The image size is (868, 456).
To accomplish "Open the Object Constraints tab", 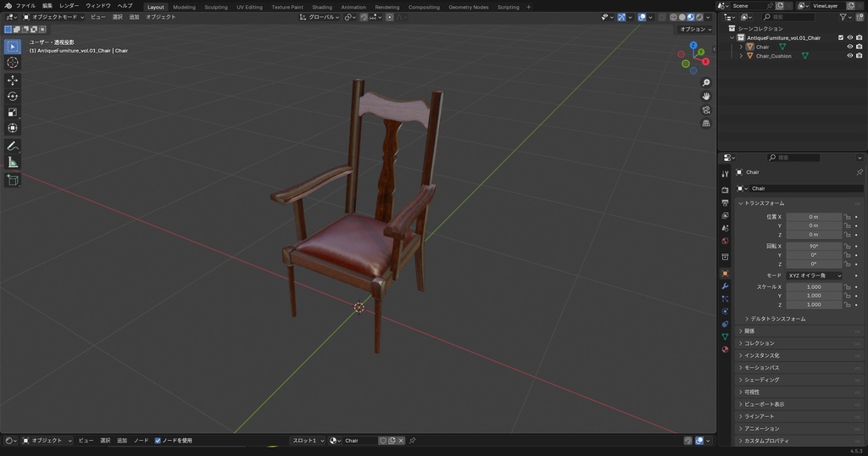I will [x=726, y=325].
